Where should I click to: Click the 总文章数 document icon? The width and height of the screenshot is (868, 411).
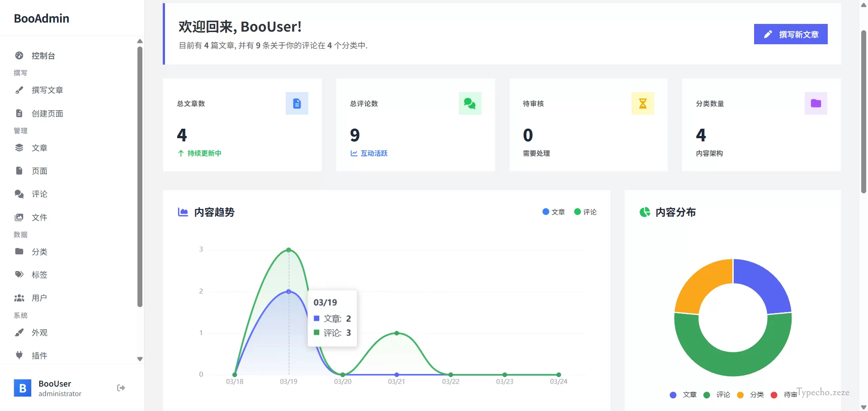pos(297,103)
